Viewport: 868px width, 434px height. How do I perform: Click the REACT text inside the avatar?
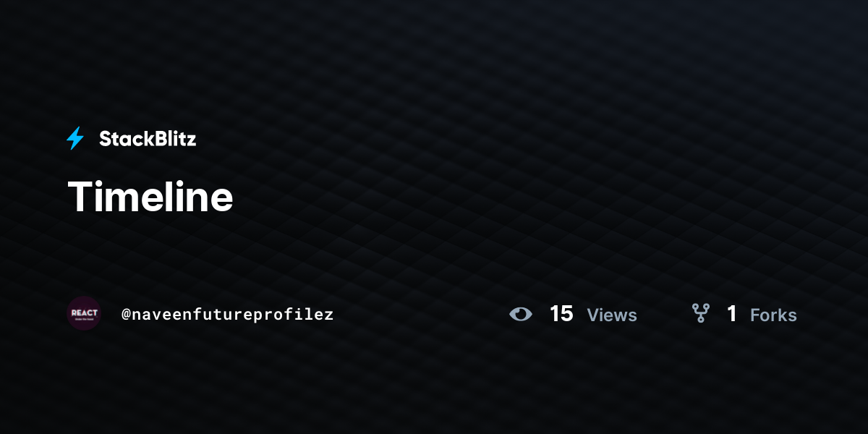pos(84,312)
